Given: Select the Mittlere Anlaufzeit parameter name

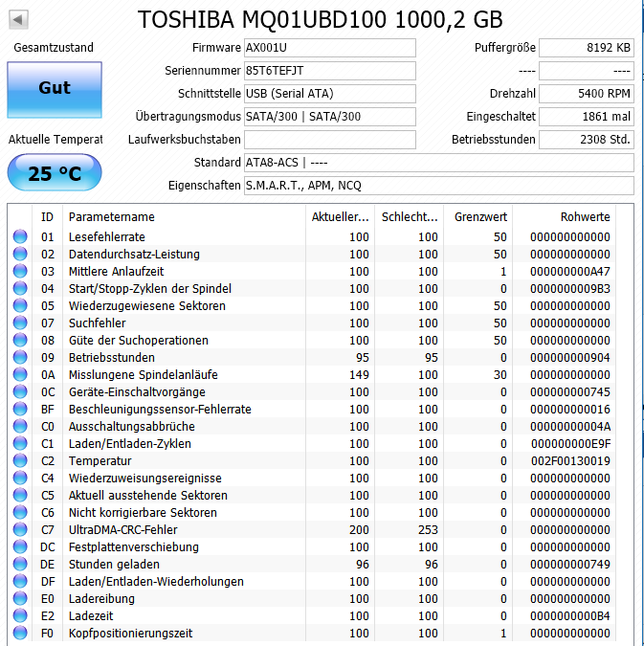Looking at the screenshot, I should coord(116,272).
